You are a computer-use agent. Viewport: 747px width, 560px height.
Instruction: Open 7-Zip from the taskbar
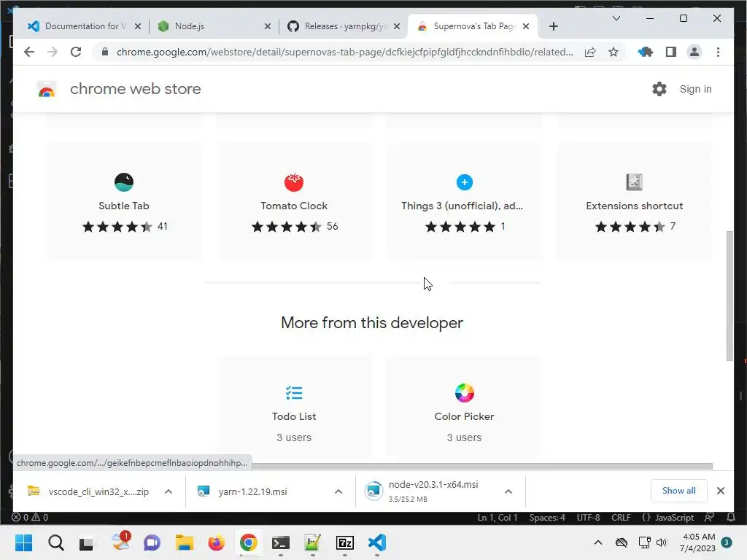coord(345,542)
